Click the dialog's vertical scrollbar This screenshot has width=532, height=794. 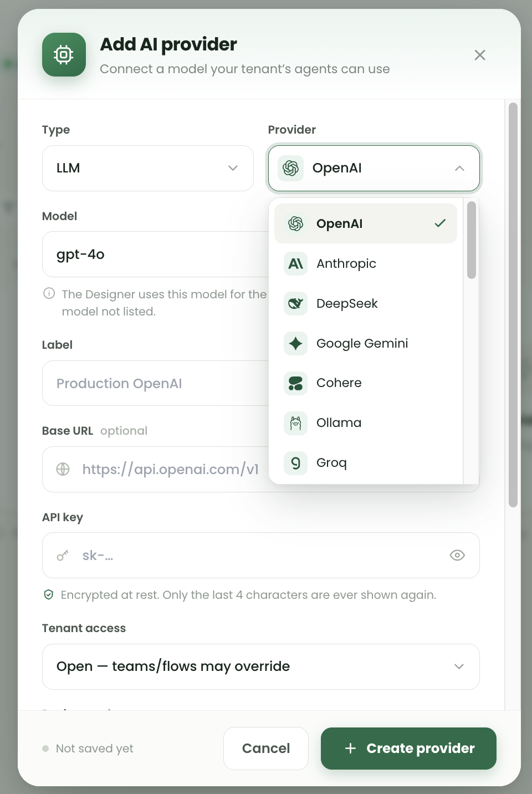coord(513,305)
